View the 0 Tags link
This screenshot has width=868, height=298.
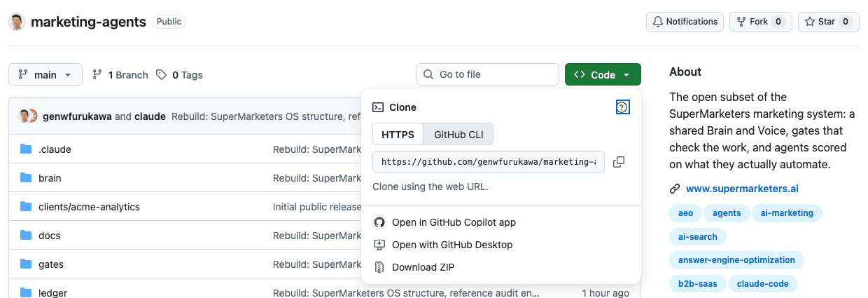point(179,75)
